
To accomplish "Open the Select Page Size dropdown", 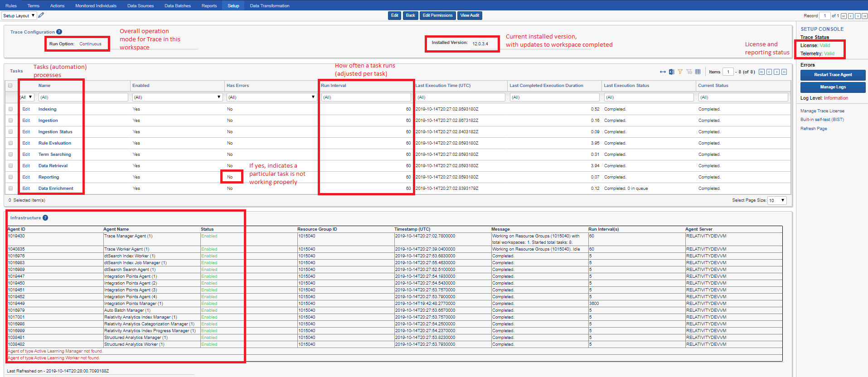I will 777,200.
